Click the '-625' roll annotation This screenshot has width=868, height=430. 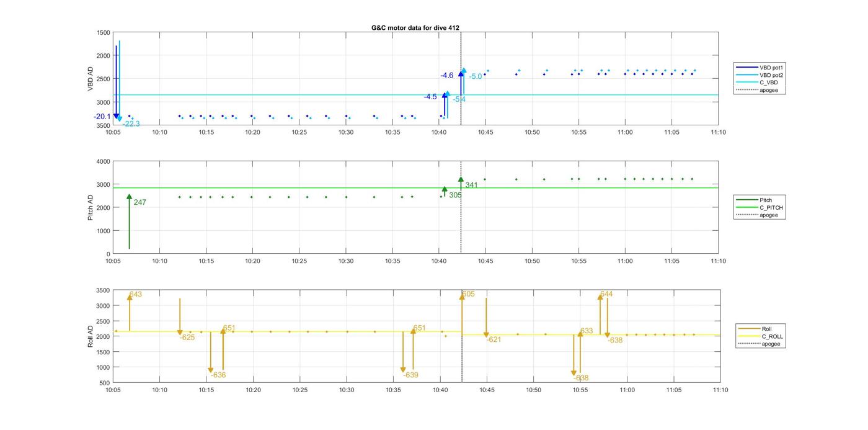(187, 338)
